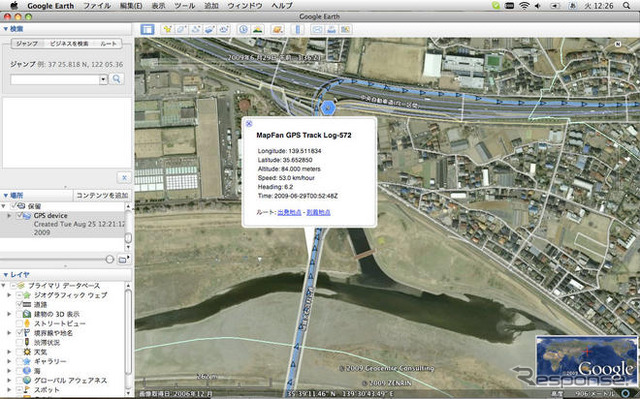This screenshot has height=399, width=640.
Task: Toggle the プライマリ データベース checkbox
Action: [13, 286]
